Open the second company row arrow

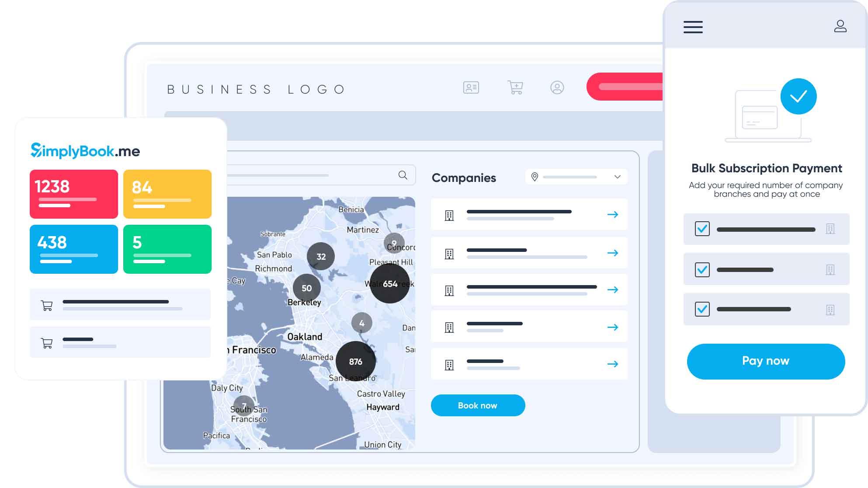point(613,253)
